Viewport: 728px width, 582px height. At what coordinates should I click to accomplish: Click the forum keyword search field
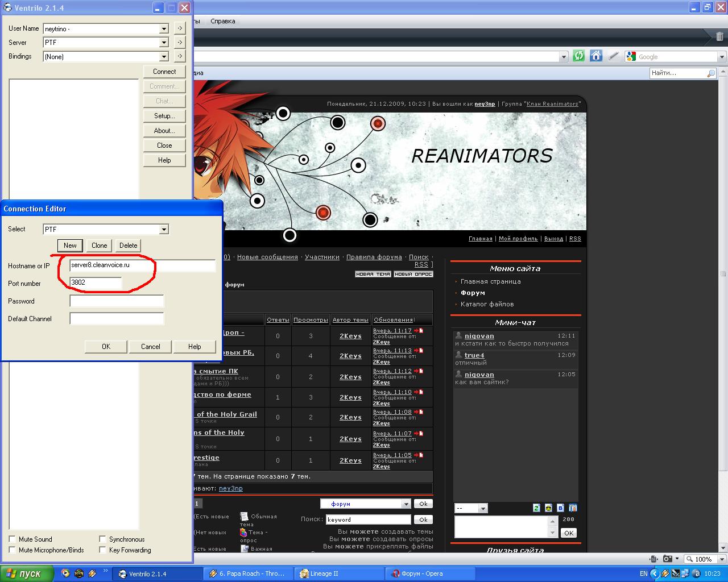click(x=368, y=519)
